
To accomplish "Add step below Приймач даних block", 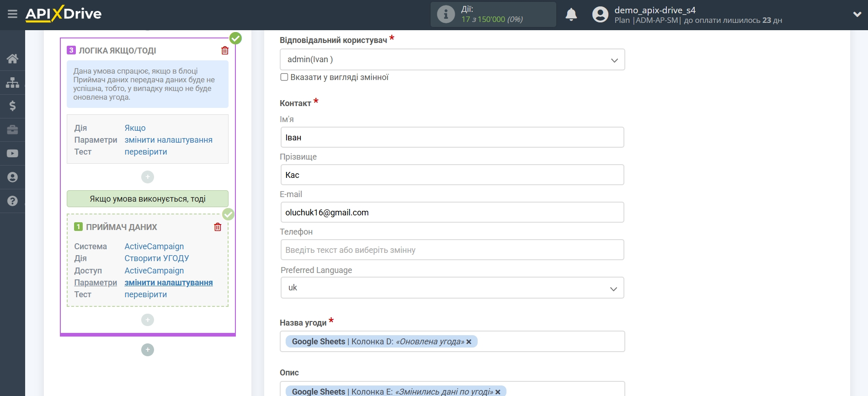I will click(x=148, y=320).
